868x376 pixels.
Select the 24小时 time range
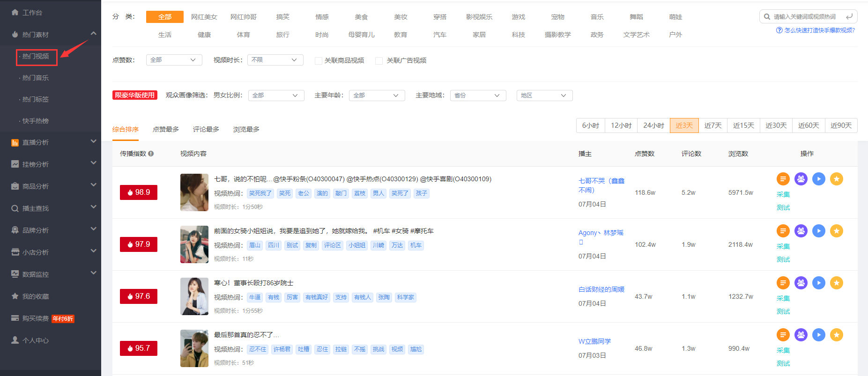click(x=653, y=125)
